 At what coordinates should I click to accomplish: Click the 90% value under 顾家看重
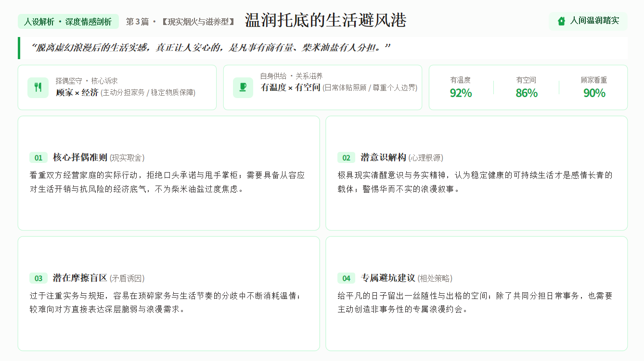pos(594,93)
